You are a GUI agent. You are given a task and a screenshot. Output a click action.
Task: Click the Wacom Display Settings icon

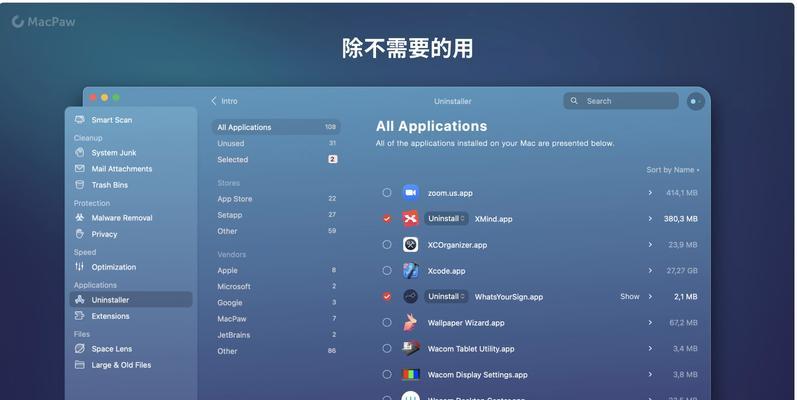pyautogui.click(x=411, y=375)
